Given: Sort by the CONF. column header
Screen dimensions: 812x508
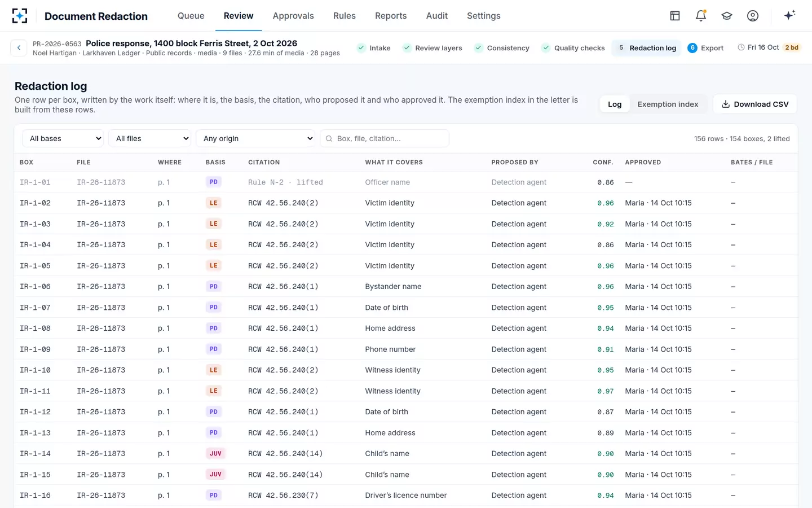Looking at the screenshot, I should pos(603,163).
